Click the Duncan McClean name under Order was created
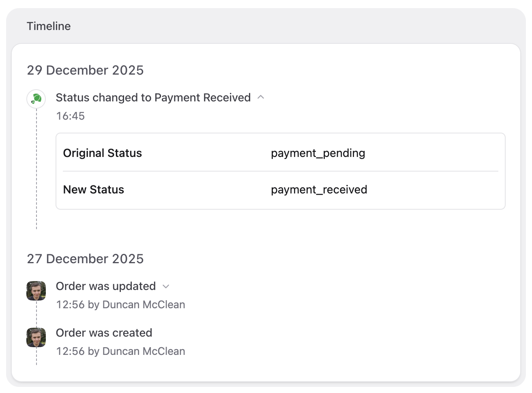This screenshot has height=393, width=532. tap(144, 351)
